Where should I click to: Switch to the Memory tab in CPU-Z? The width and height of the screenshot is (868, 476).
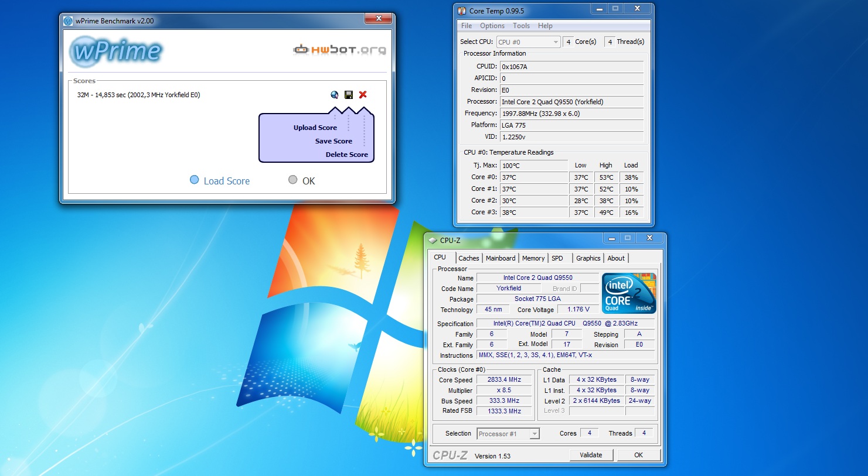(533, 258)
